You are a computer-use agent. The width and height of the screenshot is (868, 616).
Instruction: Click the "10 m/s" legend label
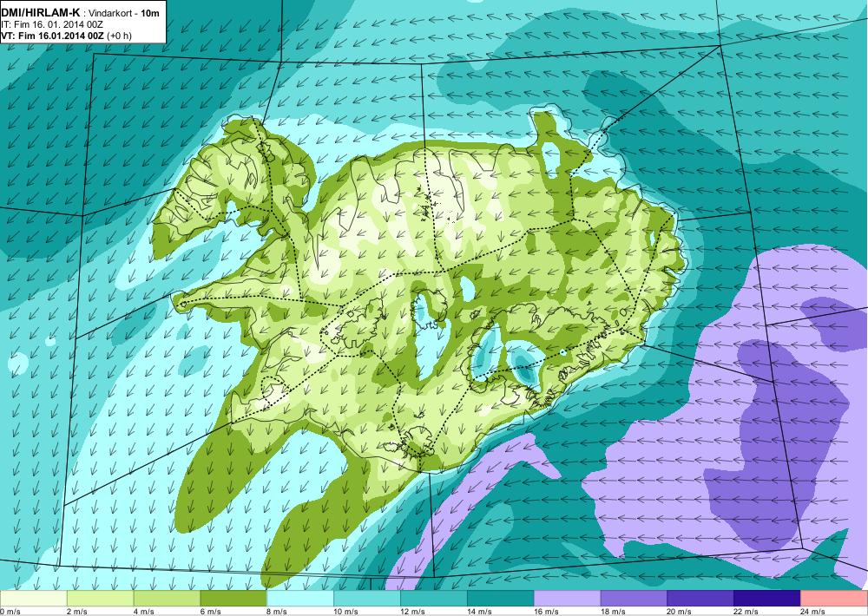346,612
